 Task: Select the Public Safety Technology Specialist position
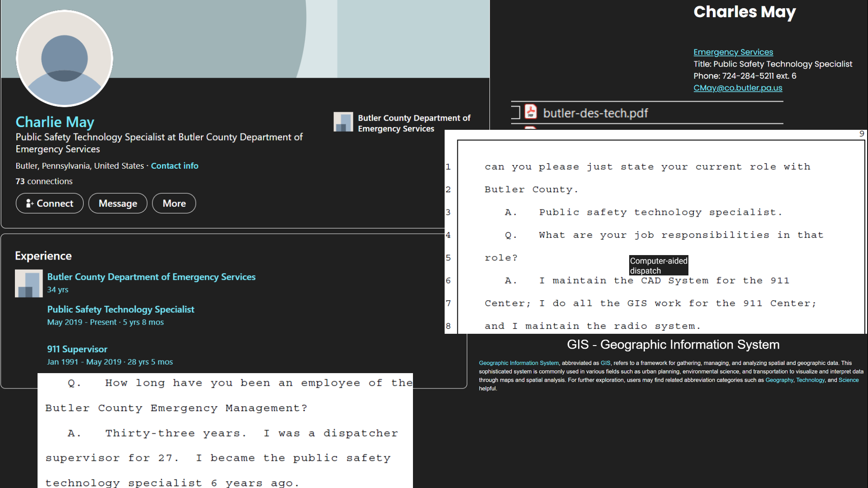[x=121, y=309]
